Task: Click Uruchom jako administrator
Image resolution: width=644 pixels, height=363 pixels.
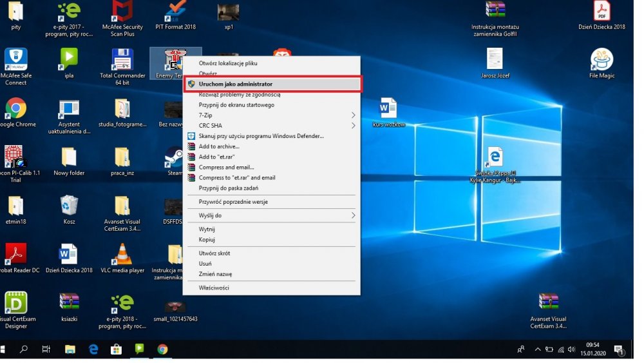Action: [272, 84]
